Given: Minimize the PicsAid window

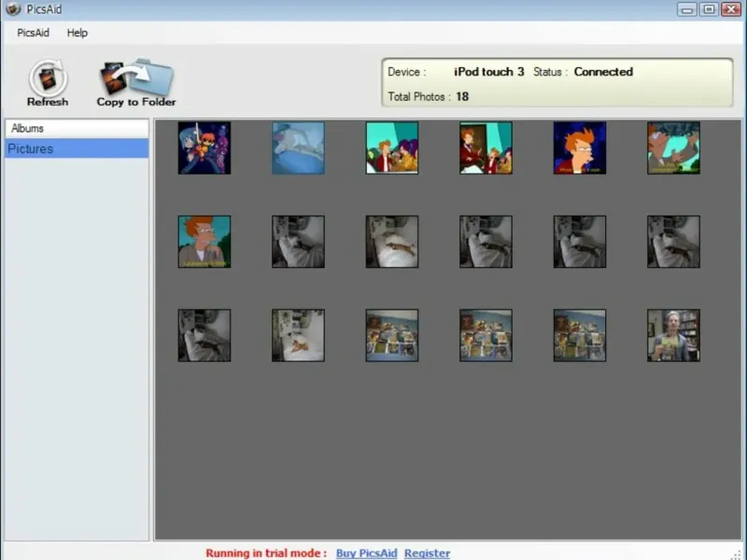Looking at the screenshot, I should pos(687,9).
